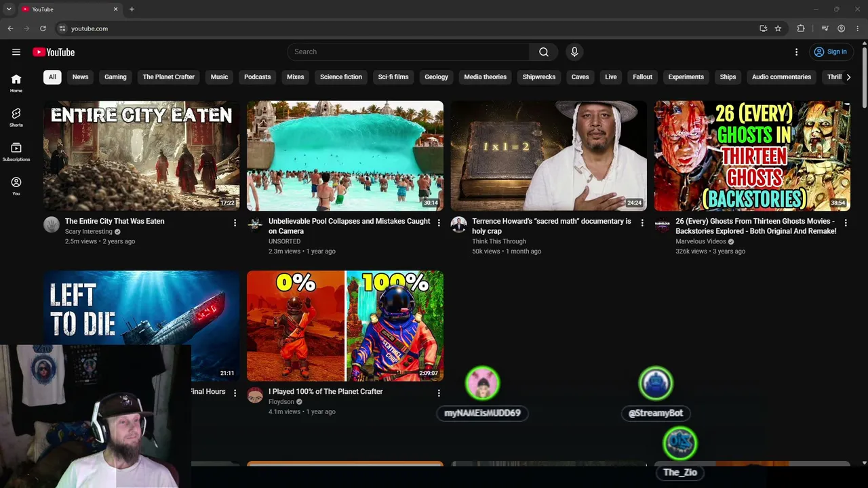The width and height of the screenshot is (868, 488).
Task: Open more actions for Thirteen Ghosts video
Action: pyautogui.click(x=846, y=222)
